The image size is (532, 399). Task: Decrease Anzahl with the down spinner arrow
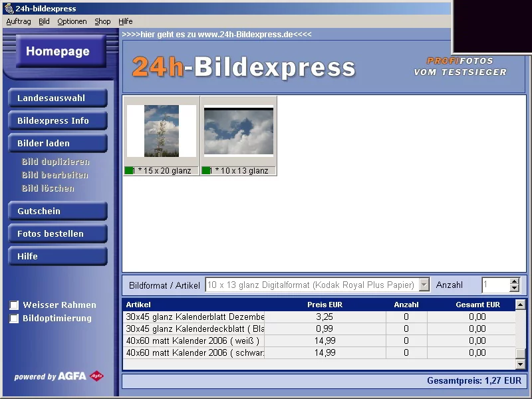pyautogui.click(x=514, y=289)
